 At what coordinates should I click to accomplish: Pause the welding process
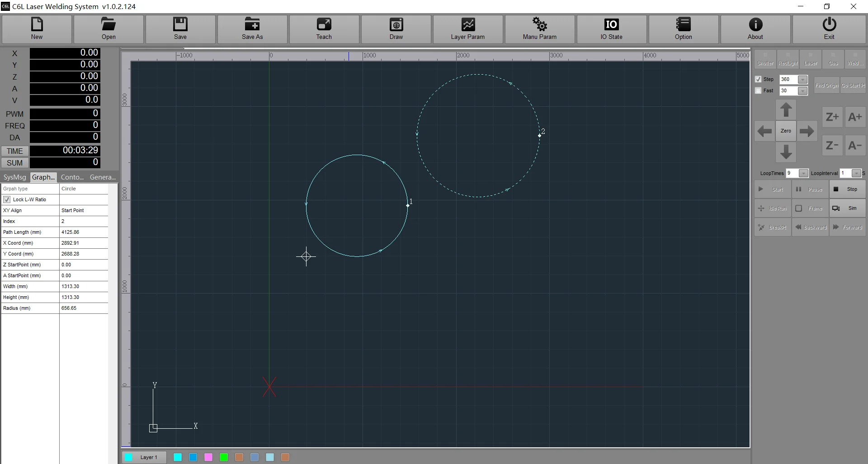pyautogui.click(x=810, y=189)
